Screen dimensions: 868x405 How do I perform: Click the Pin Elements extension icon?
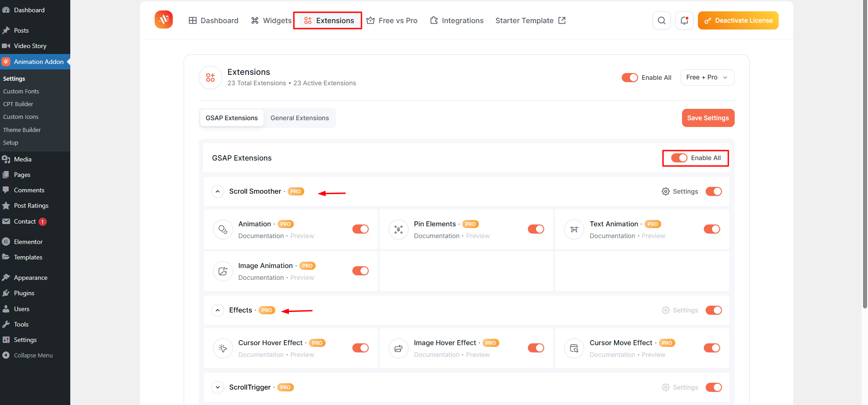[x=399, y=229]
